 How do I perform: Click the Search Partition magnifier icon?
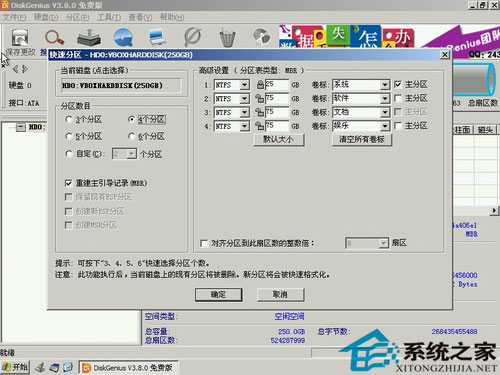pyautogui.click(x=54, y=37)
